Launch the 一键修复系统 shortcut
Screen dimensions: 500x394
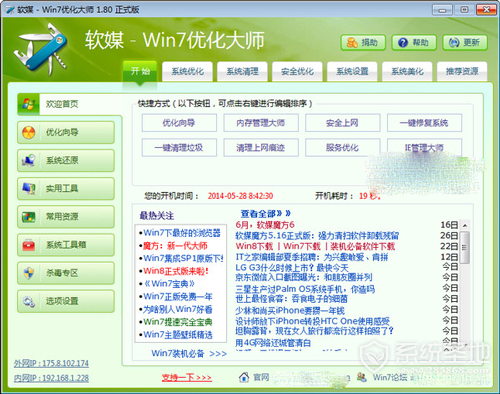pos(424,123)
